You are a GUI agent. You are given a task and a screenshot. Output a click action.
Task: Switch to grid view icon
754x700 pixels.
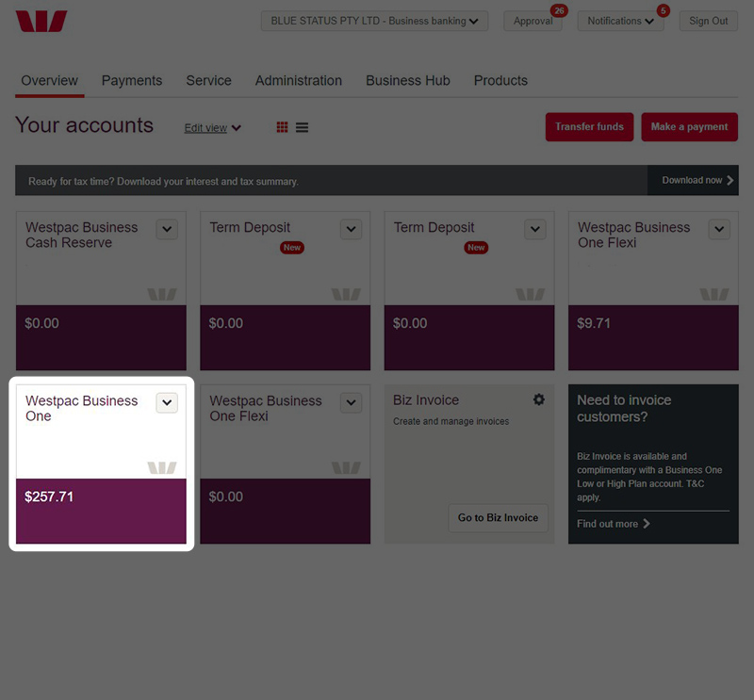pyautogui.click(x=282, y=127)
